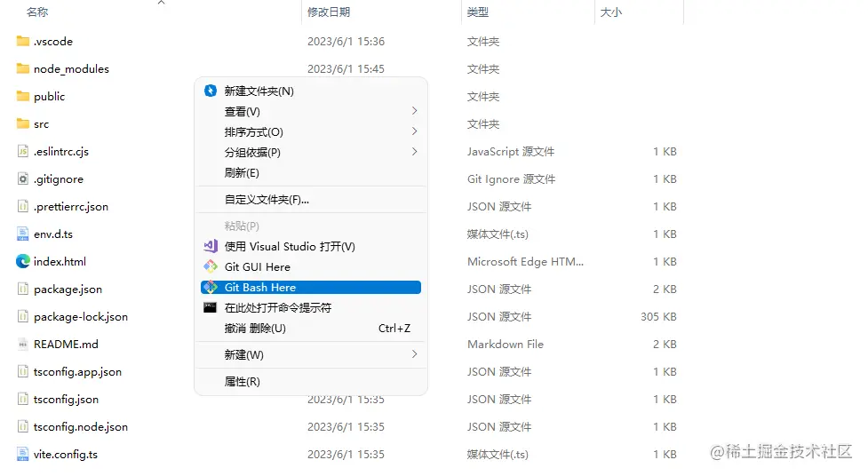Viewport: 868px width, 476px height.
Task: Select the .eslintrc.cjs file icon
Action: pos(23,151)
